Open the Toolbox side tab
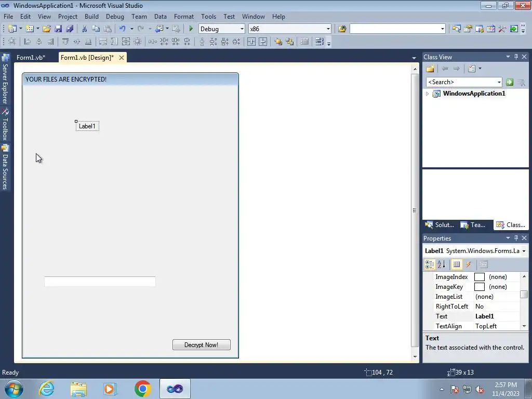The image size is (532, 399). click(5, 125)
